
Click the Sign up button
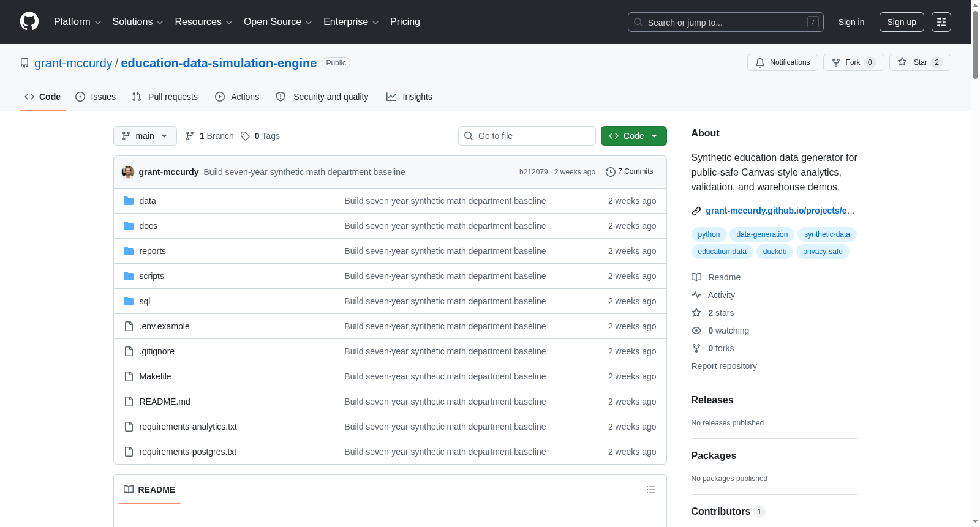coord(902,22)
